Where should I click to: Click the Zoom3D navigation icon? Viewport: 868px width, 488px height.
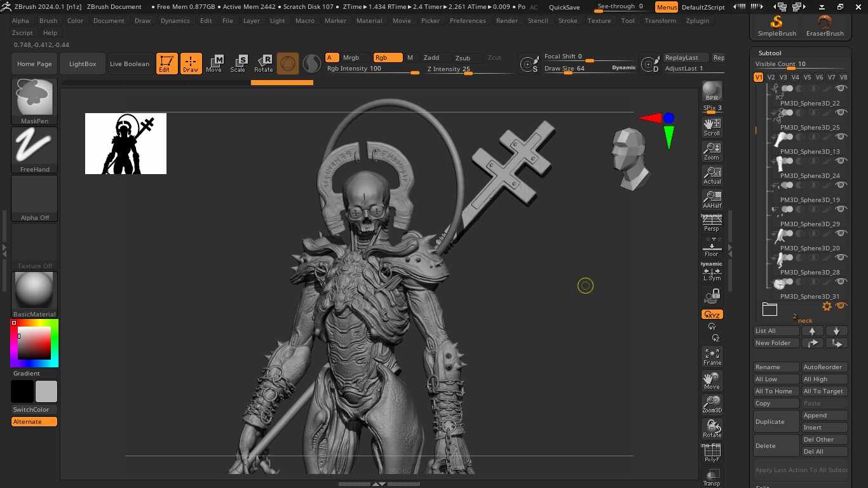coord(712,404)
